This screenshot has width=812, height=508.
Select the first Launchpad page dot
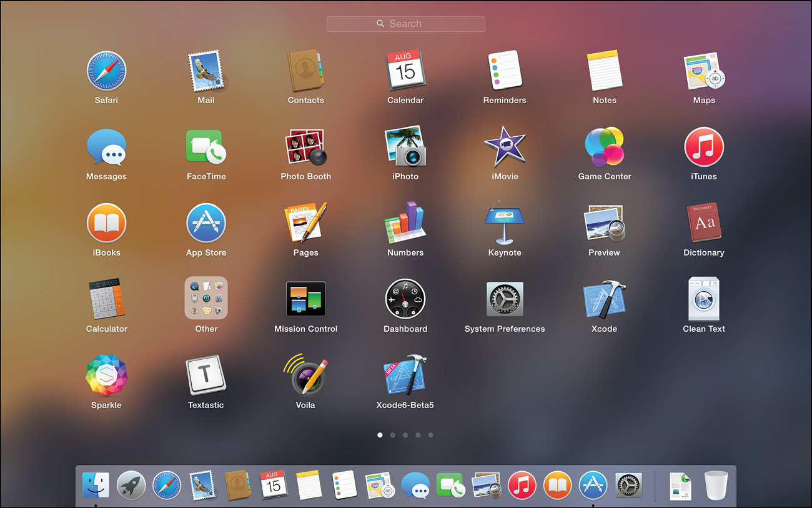[380, 435]
